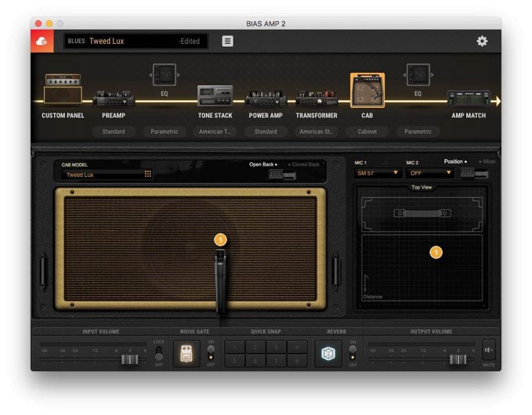
Task: Click the cabinet handle in Top View
Action: (x=422, y=213)
